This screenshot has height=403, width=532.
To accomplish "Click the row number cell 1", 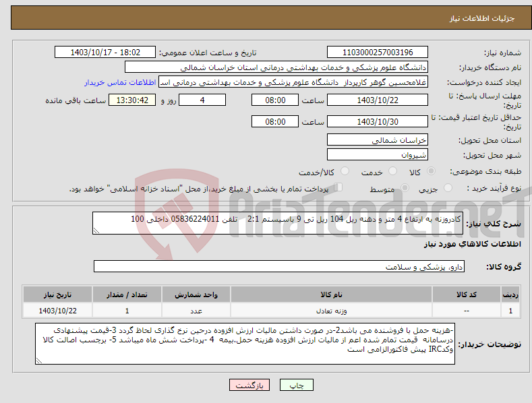I will [x=510, y=311].
